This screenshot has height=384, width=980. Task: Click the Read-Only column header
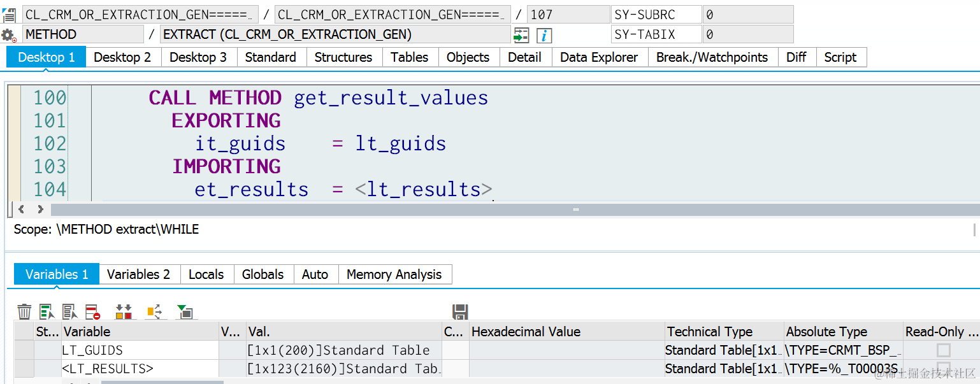[x=942, y=332]
